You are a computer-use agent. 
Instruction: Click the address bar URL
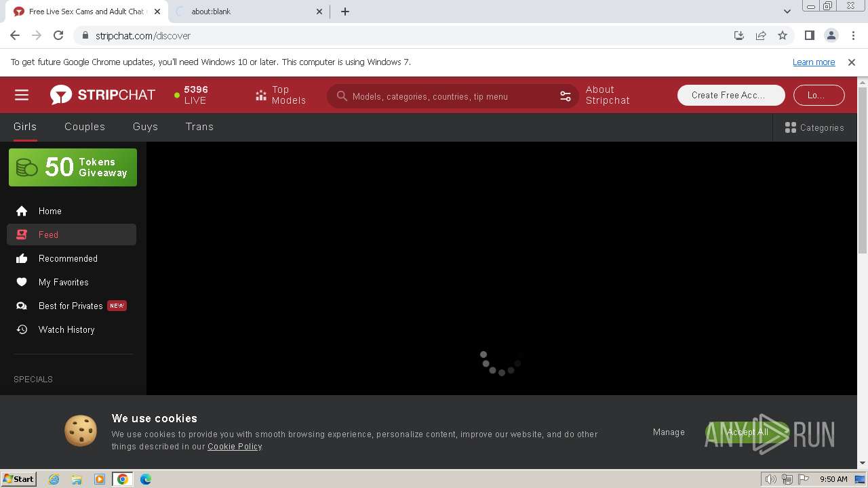pyautogui.click(x=143, y=36)
